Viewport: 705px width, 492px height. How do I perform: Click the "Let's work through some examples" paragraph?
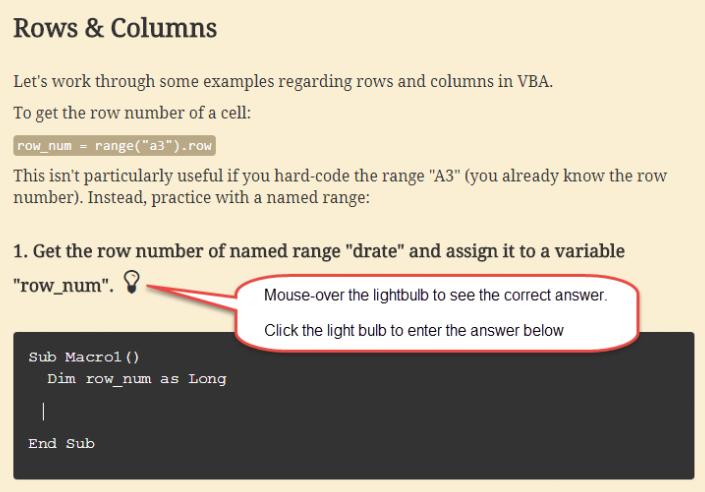(x=283, y=81)
